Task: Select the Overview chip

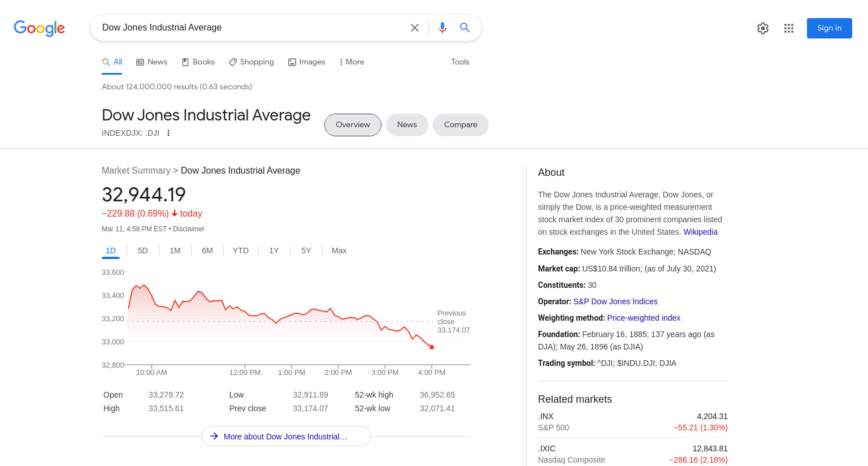Action: (x=353, y=125)
